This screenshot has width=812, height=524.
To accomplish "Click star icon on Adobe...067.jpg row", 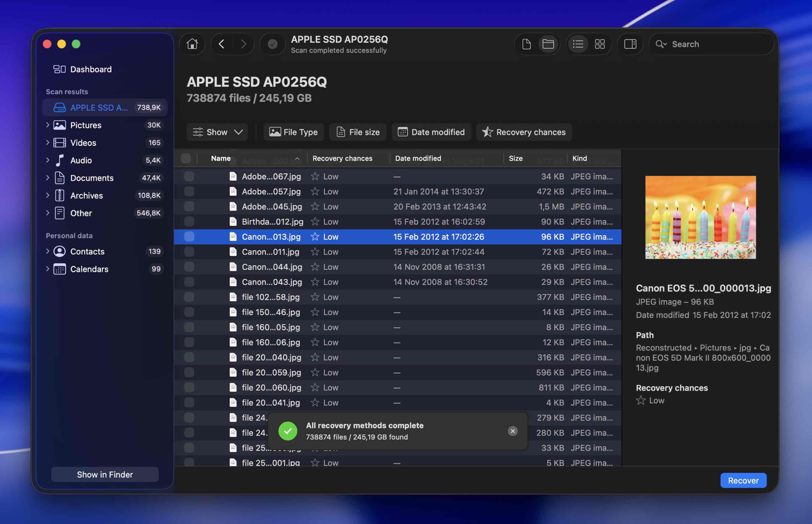I will point(315,176).
